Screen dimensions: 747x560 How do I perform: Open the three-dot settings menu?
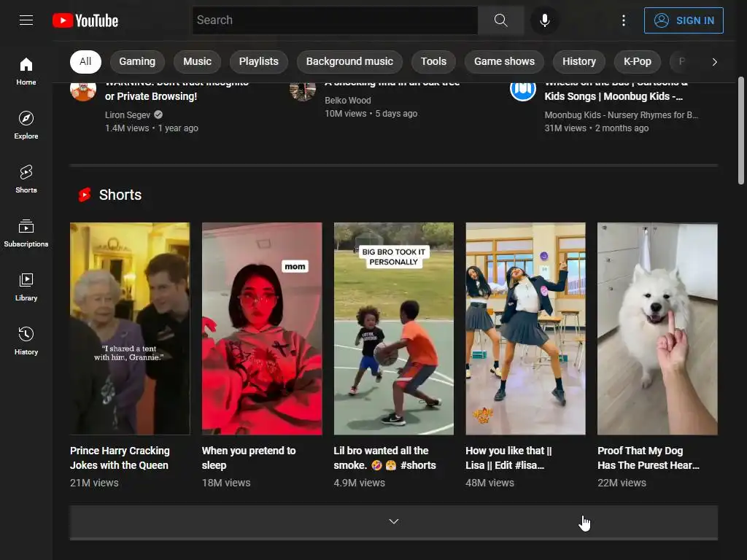623,20
